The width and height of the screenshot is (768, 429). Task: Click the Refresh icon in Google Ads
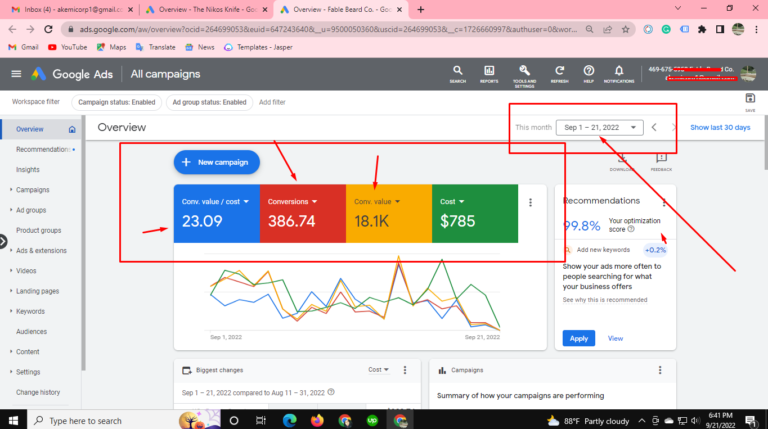559,73
